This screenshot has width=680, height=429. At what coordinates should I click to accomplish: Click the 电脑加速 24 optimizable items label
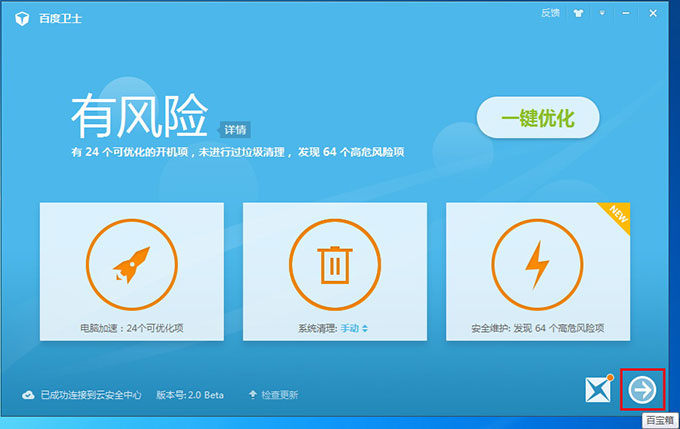click(131, 328)
